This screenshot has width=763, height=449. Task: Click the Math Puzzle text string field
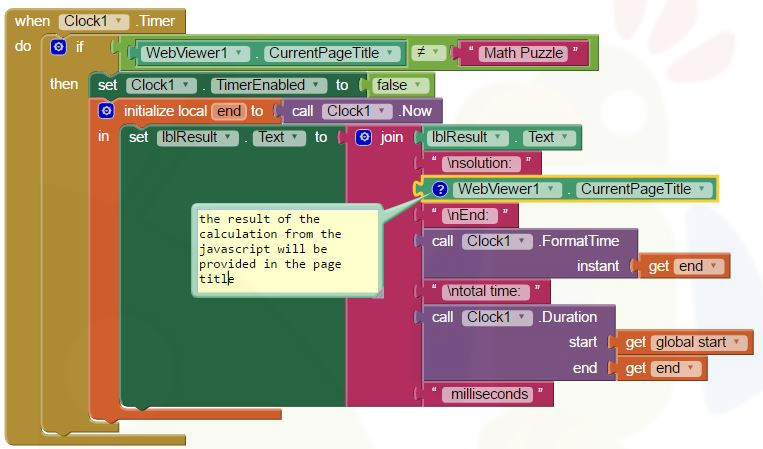coord(523,53)
